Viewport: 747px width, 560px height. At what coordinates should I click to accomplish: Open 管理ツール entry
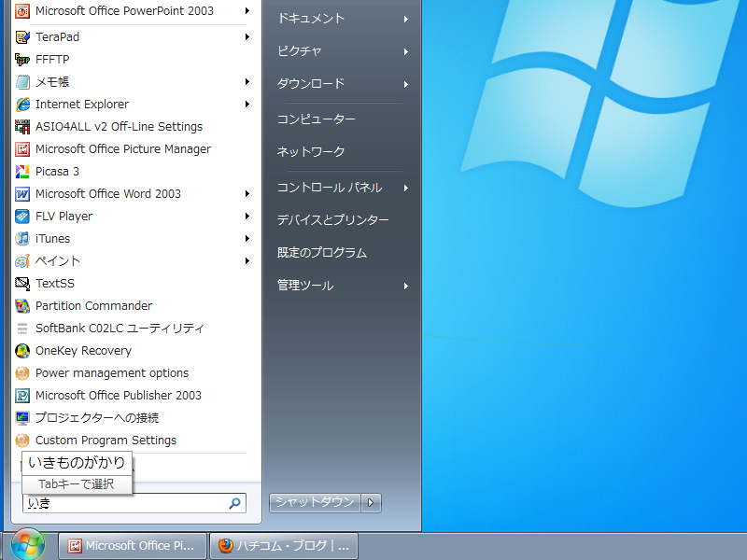point(305,285)
